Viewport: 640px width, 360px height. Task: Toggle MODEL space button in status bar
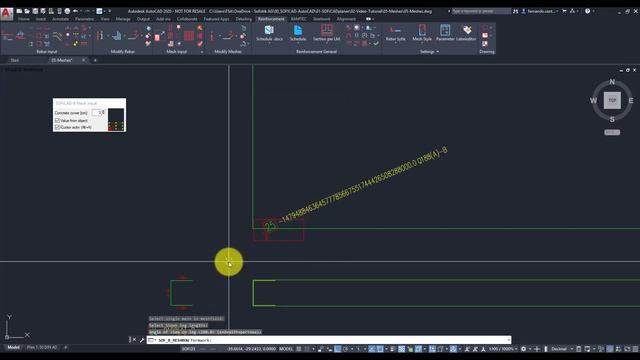coord(286,349)
